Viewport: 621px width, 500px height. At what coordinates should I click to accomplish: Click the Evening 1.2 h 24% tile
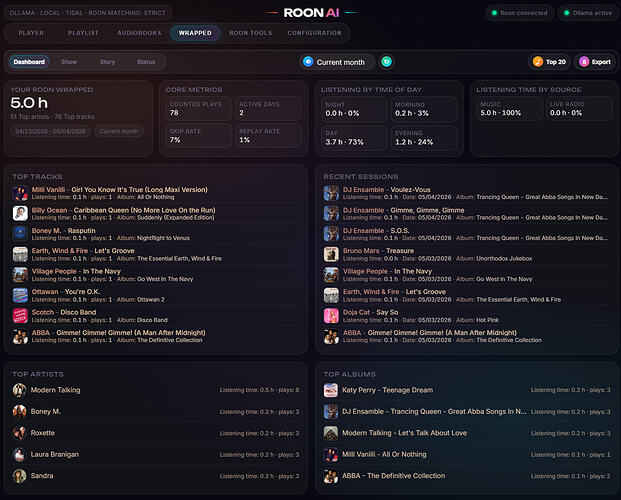424,137
